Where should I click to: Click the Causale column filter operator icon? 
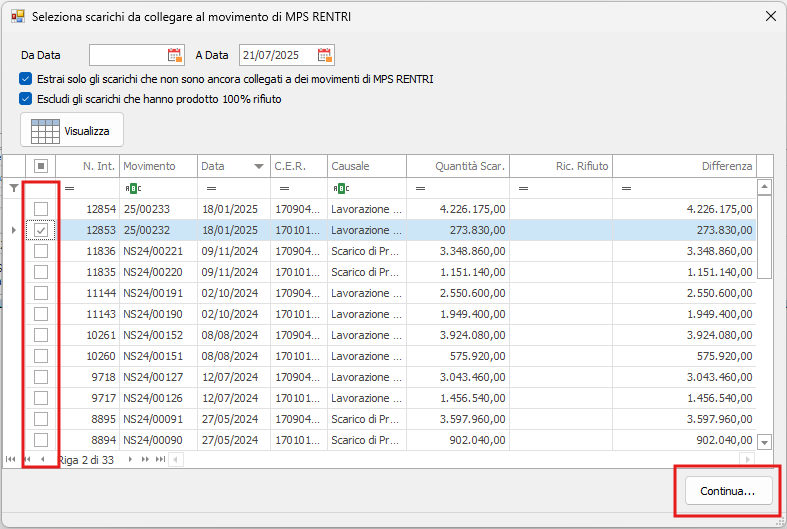(x=341, y=188)
